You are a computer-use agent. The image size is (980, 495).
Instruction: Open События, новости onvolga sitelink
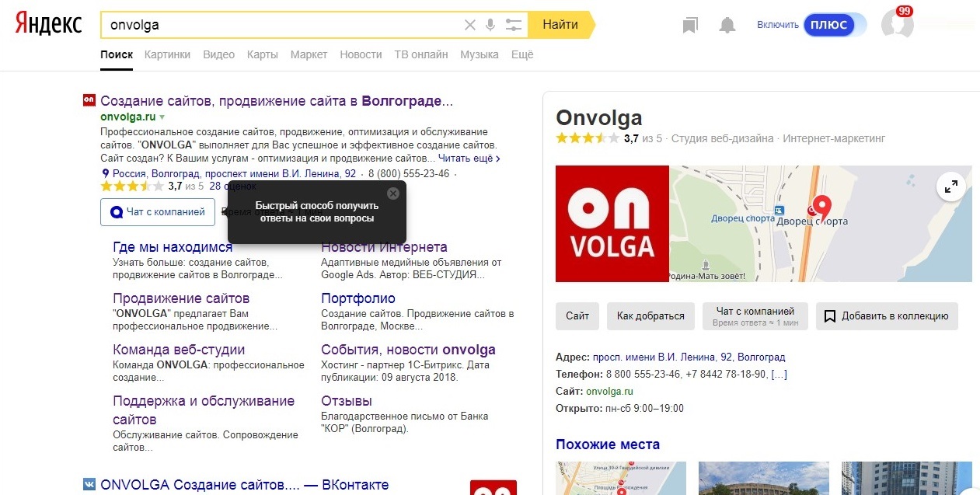408,350
